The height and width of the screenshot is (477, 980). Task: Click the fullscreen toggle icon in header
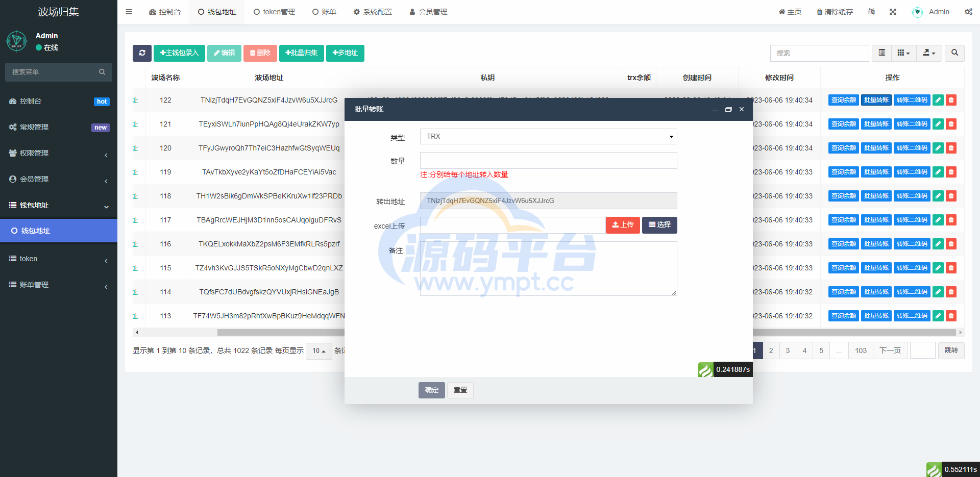893,12
